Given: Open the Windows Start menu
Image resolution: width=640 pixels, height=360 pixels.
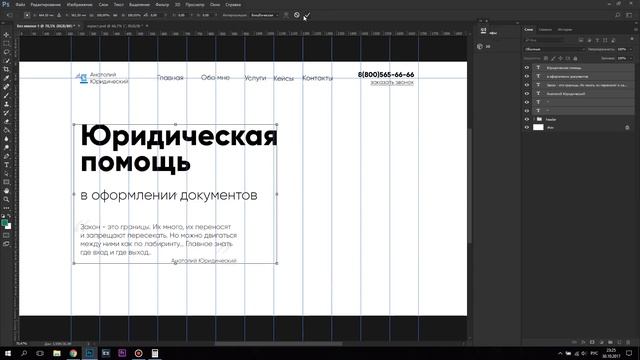Looking at the screenshot, I should 8,353.
